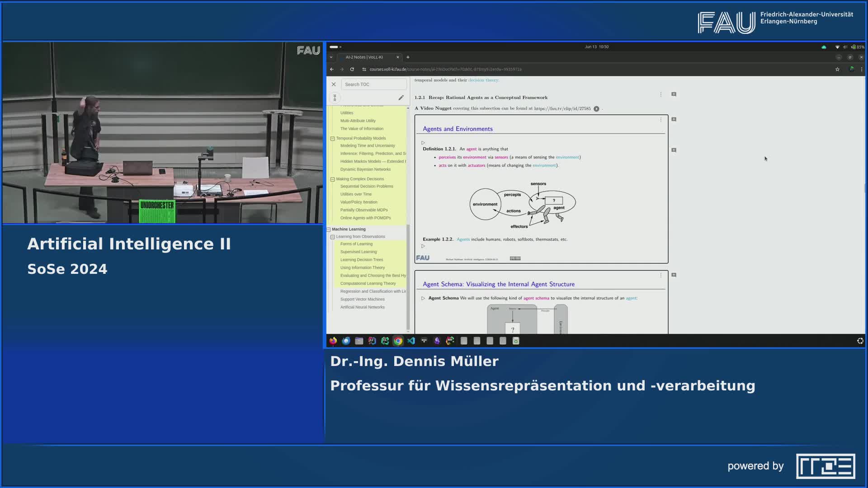Open a new browser tab
This screenshot has height=488, width=868.
[x=408, y=57]
